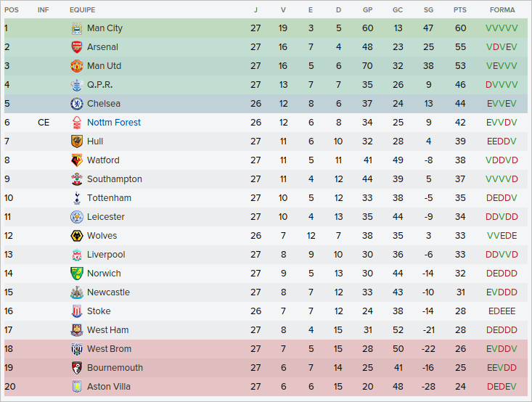
Task: Open the Southampton team name
Action: click(115, 179)
